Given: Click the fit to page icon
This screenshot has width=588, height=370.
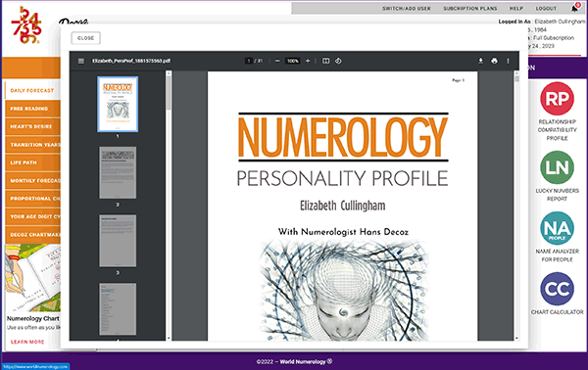Looking at the screenshot, I should (326, 61).
